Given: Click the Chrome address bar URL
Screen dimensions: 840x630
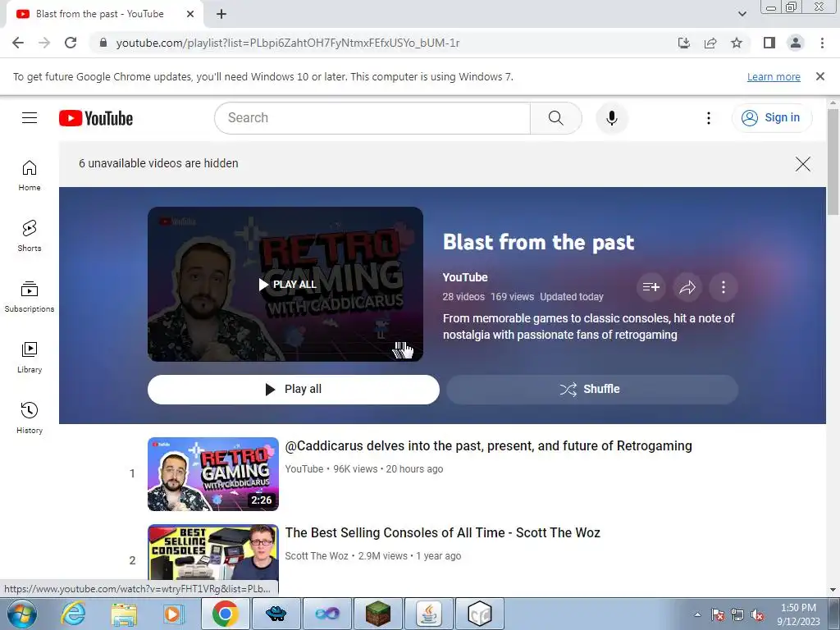Looking at the screenshot, I should click(288, 43).
